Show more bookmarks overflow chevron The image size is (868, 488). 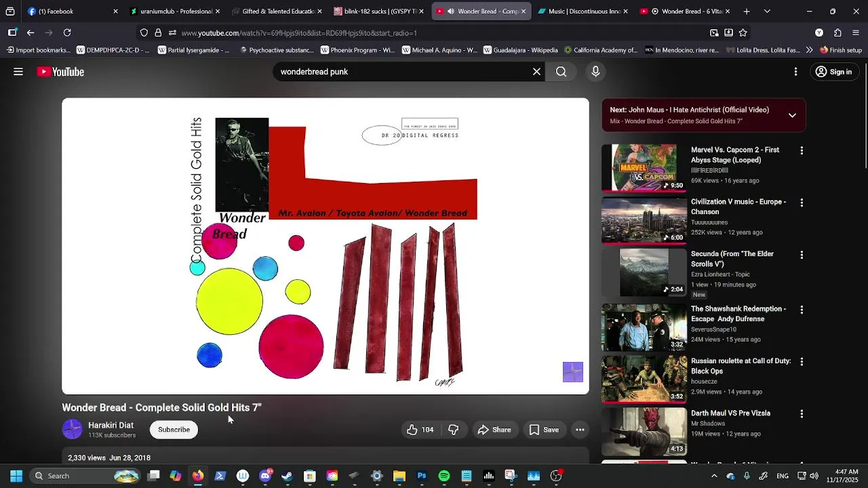(809, 50)
